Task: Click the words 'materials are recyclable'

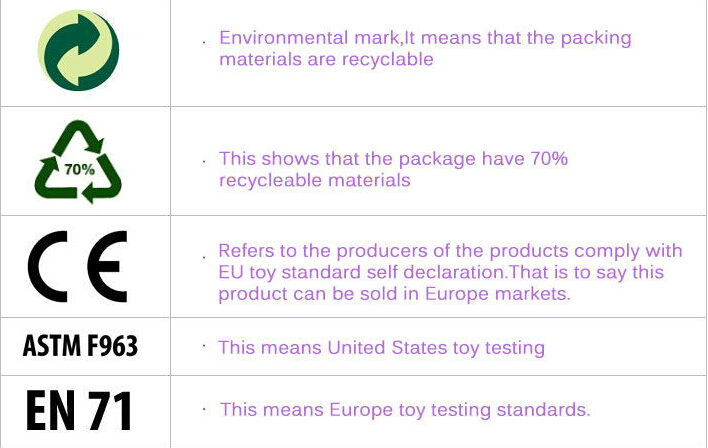Action: click(x=326, y=59)
